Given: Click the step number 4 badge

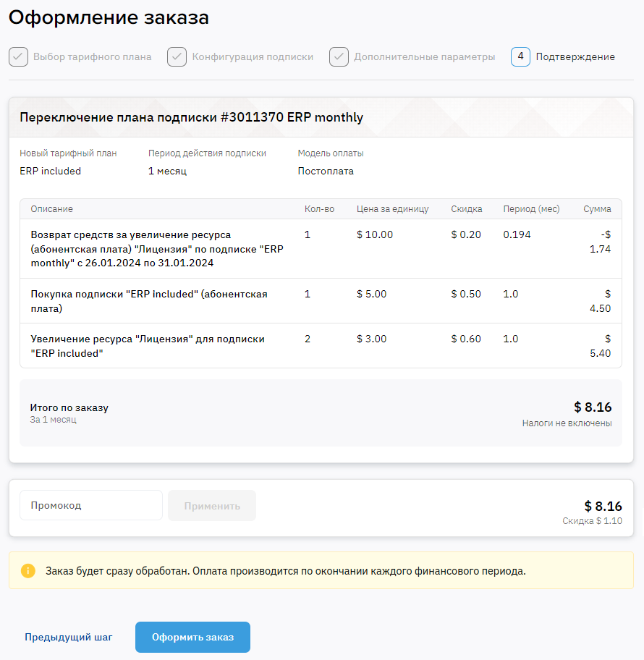Looking at the screenshot, I should (x=521, y=57).
